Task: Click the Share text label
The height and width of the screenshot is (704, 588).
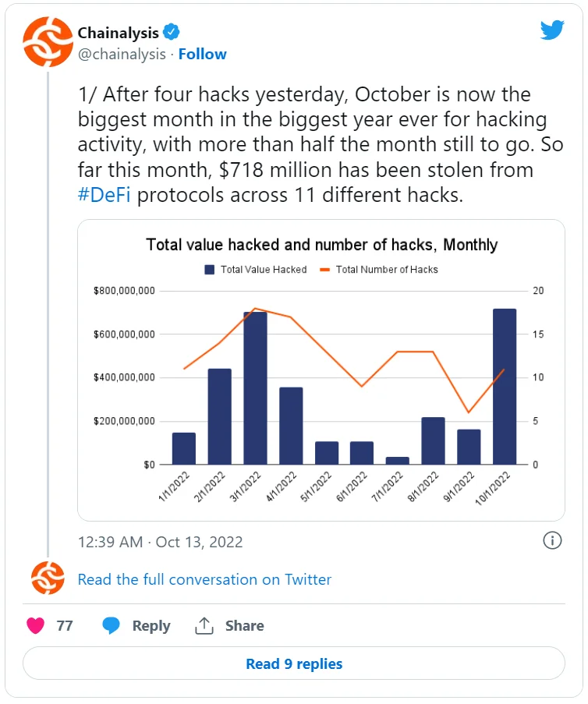Action: pyautogui.click(x=244, y=625)
